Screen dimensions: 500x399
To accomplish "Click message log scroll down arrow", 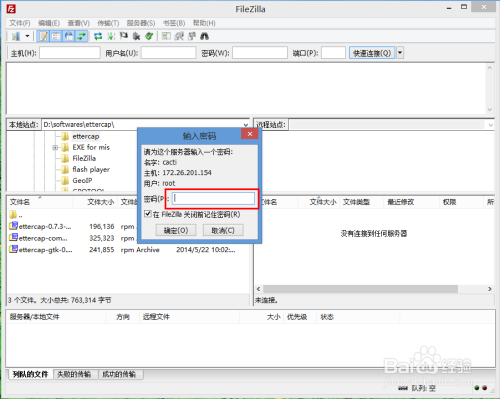I will (490, 109).
